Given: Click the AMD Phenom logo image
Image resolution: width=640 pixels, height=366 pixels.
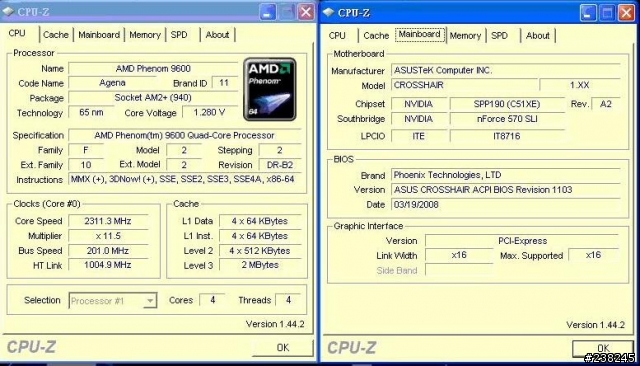Looking at the screenshot, I should tap(270, 89).
